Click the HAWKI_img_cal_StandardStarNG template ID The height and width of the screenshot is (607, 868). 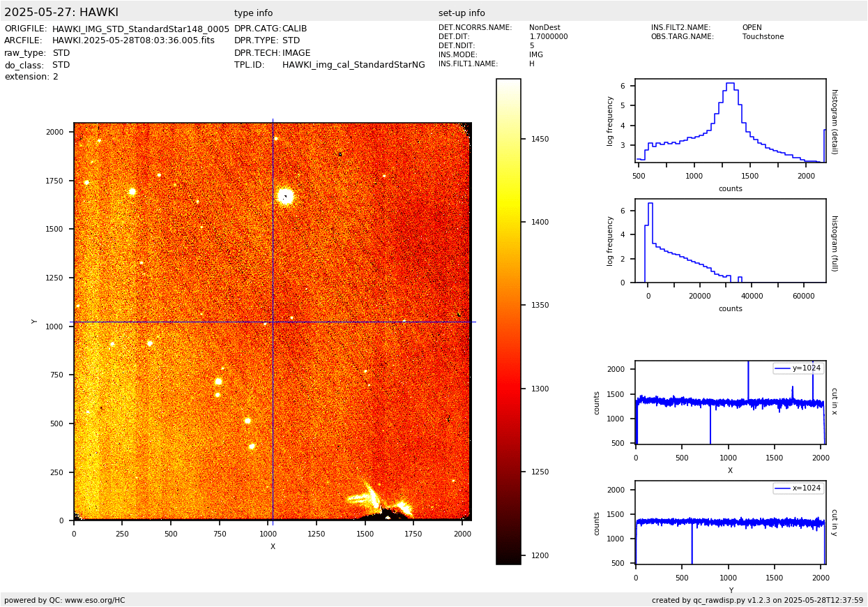pos(353,65)
